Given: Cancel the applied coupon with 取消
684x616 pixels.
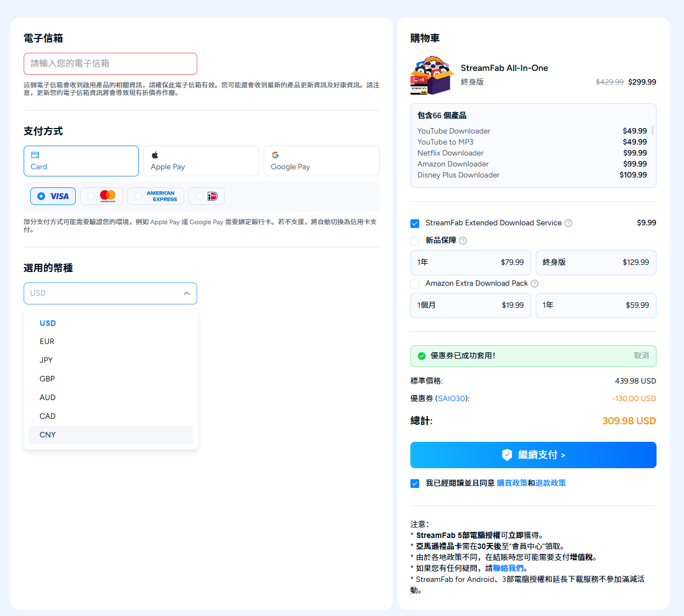Looking at the screenshot, I should (x=641, y=356).
